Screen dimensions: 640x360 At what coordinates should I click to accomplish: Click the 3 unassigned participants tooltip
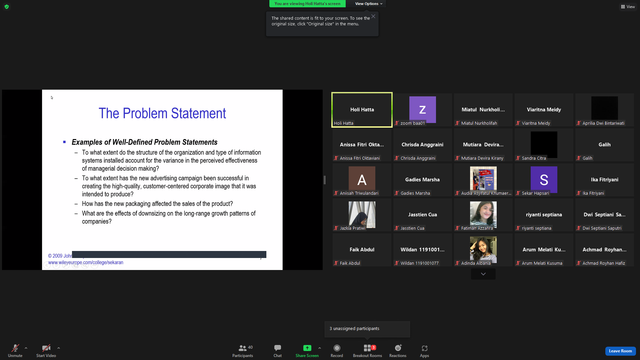(367, 329)
